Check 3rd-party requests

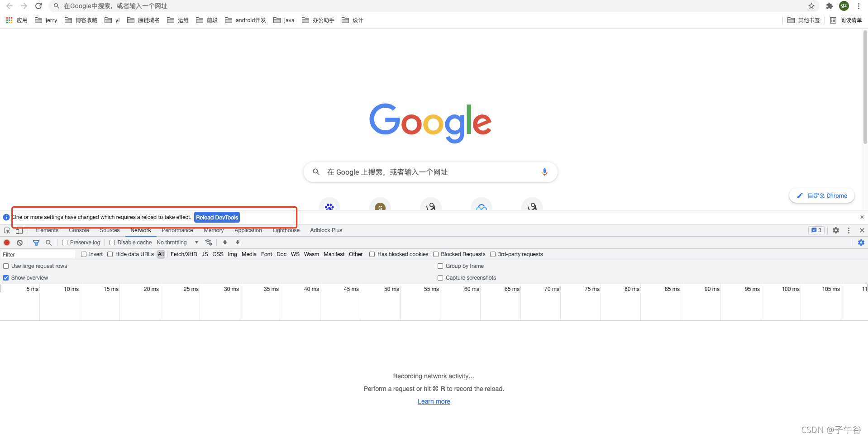pyautogui.click(x=493, y=254)
